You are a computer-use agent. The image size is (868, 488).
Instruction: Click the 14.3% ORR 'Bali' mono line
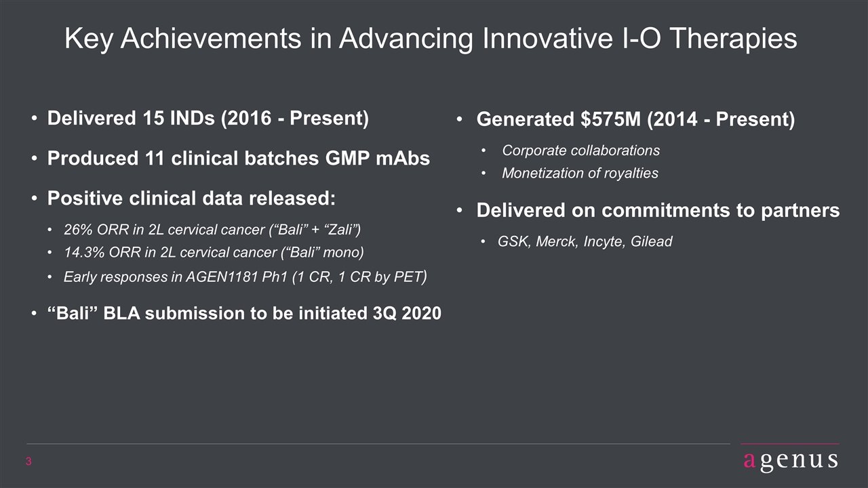click(x=214, y=253)
